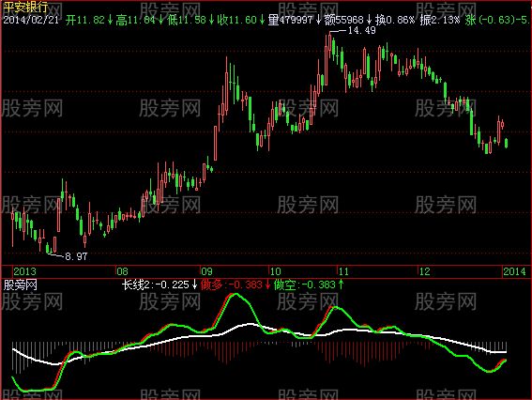Click the turnover rate 换0.86% field
Viewport: 532px width, 400px height.
coord(395,20)
